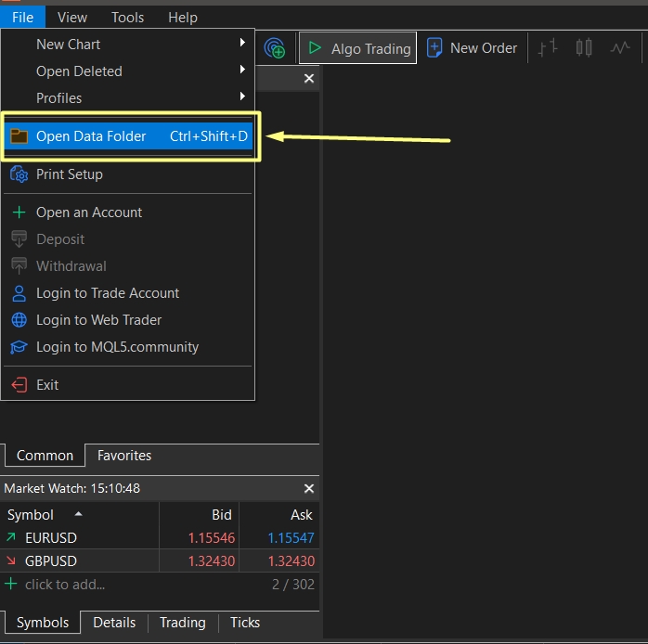Viewport: 648px width, 644px height.
Task: Select bar chart display icon in toolbar
Action: click(548, 48)
